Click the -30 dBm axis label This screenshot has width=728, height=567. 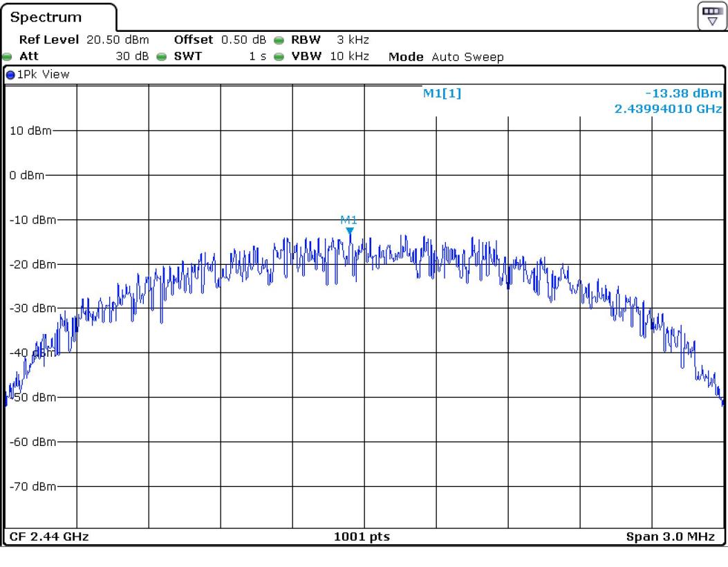click(32, 308)
